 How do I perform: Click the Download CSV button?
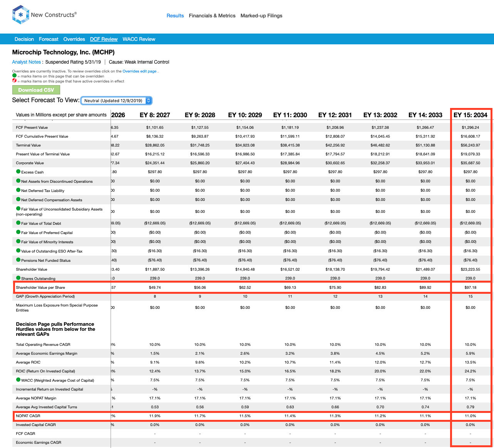click(x=36, y=90)
